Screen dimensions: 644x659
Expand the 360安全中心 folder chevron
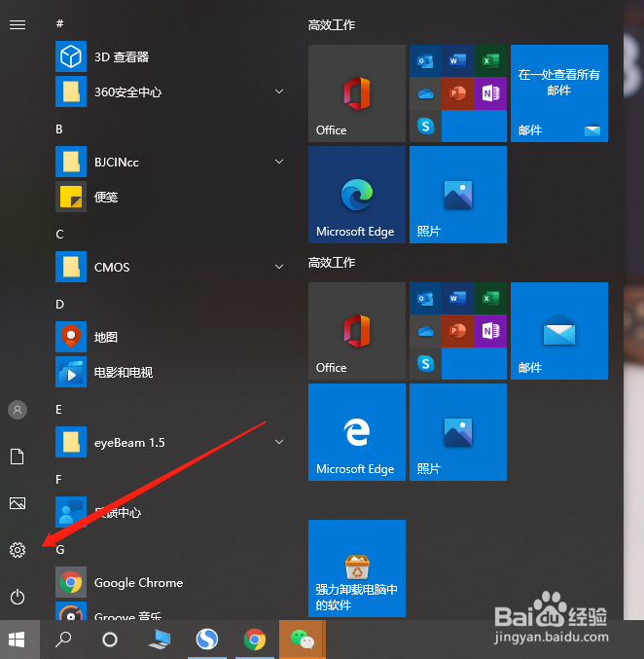click(x=279, y=92)
